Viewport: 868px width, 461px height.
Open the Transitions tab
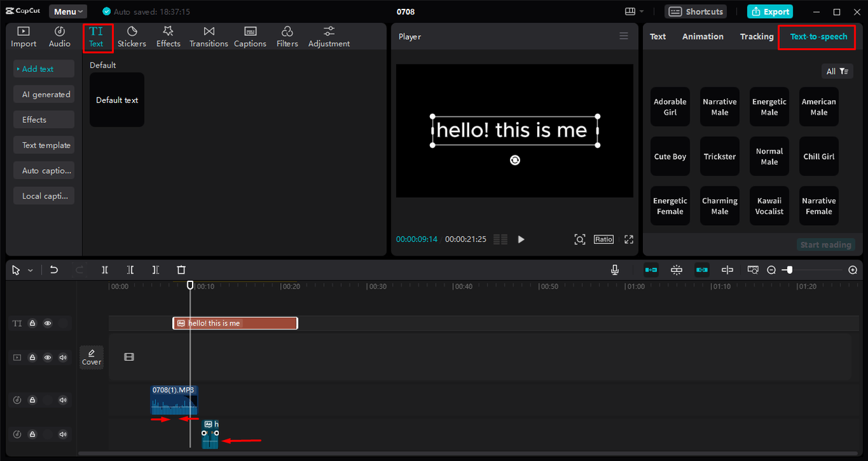[209, 37]
